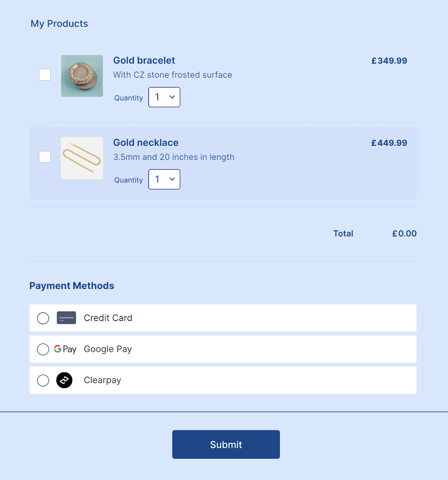Click the credit card icon
Image resolution: width=448 pixels, height=480 pixels.
66,318
